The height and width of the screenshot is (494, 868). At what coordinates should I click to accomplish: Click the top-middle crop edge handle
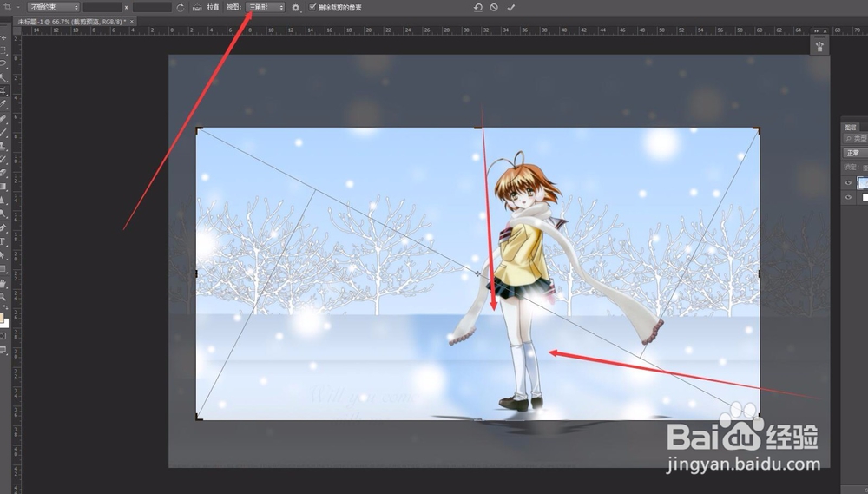pos(477,128)
